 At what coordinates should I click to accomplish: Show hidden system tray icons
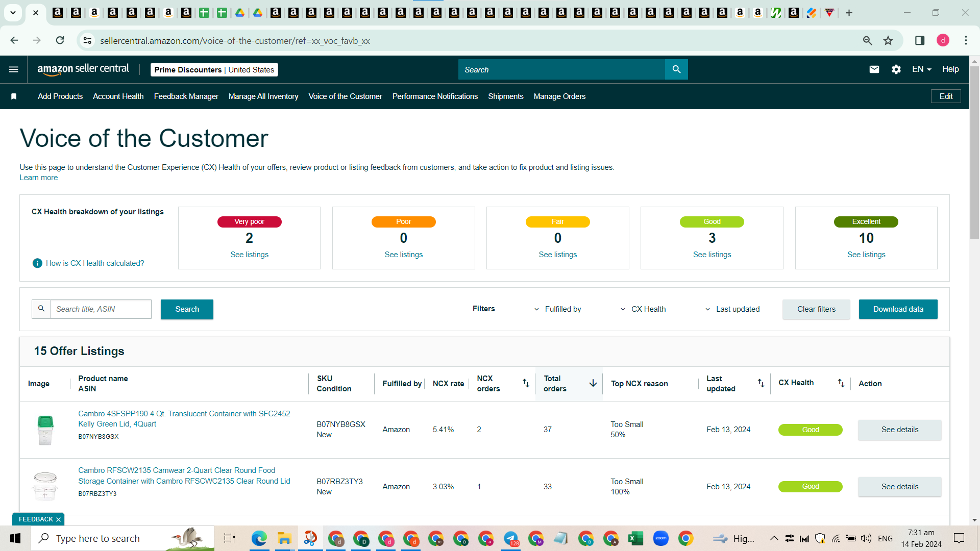(774, 538)
